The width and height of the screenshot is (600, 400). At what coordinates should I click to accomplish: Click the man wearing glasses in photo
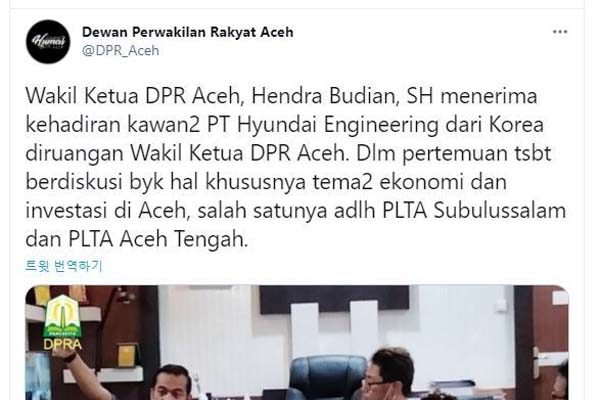(x=385, y=373)
